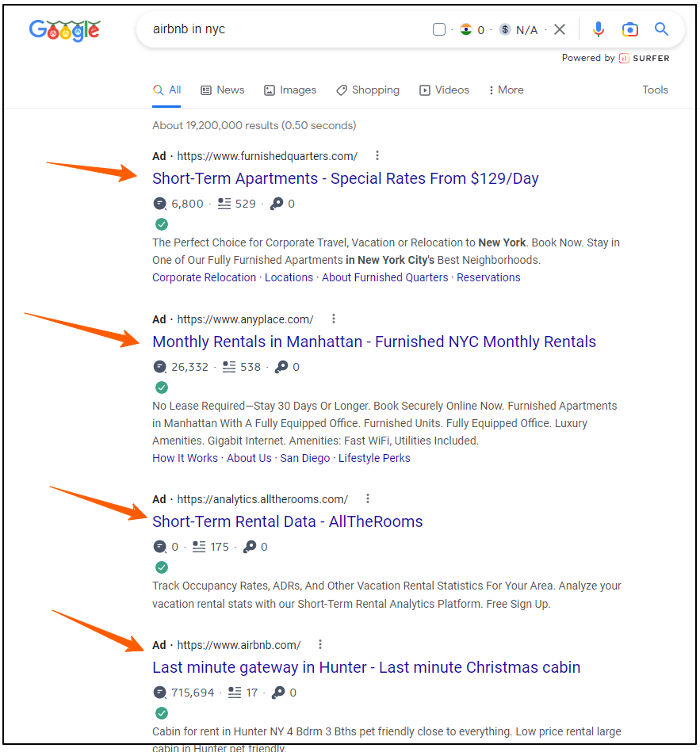700x752 pixels.
Task: Open the Lifestyle Perks sitelink
Action: [374, 458]
